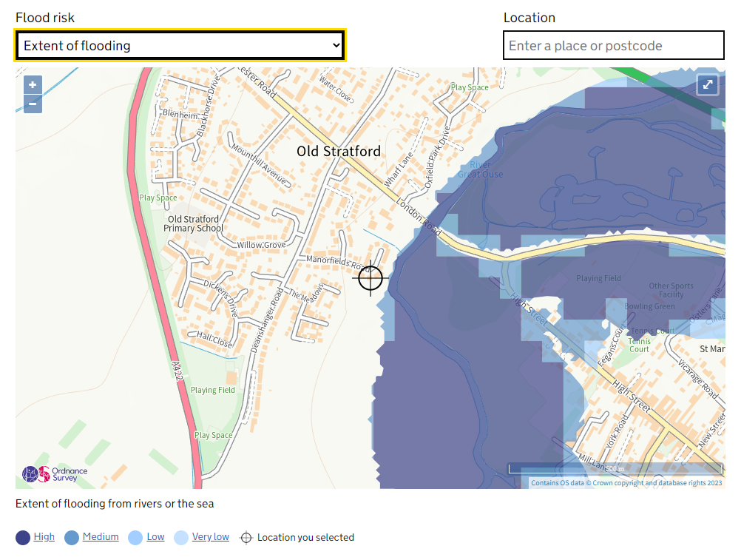The height and width of the screenshot is (560, 741).
Task: Click the Old Stratford place label
Action: (x=339, y=152)
